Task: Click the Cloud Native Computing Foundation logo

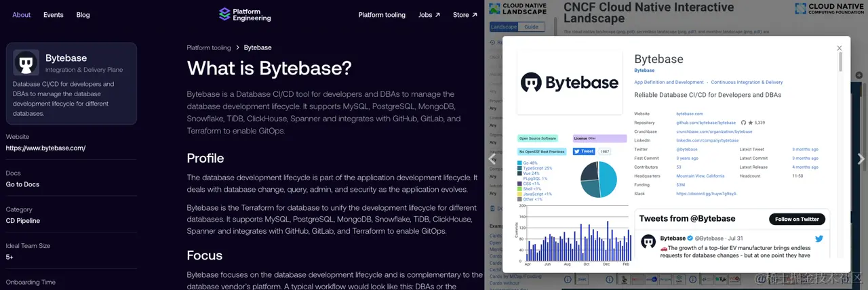Action: (x=831, y=9)
